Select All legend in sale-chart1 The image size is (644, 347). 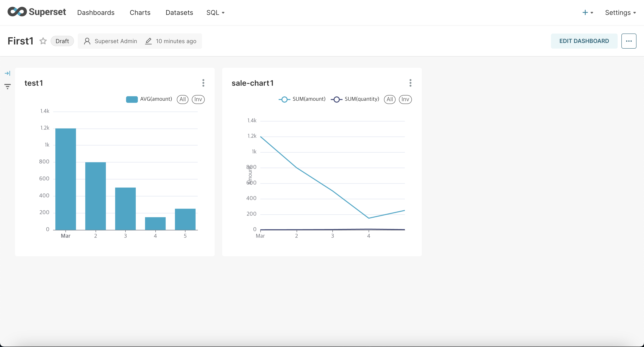click(389, 99)
